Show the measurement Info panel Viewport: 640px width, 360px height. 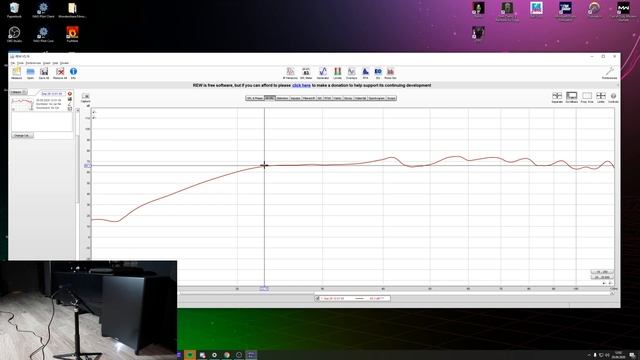73,73
